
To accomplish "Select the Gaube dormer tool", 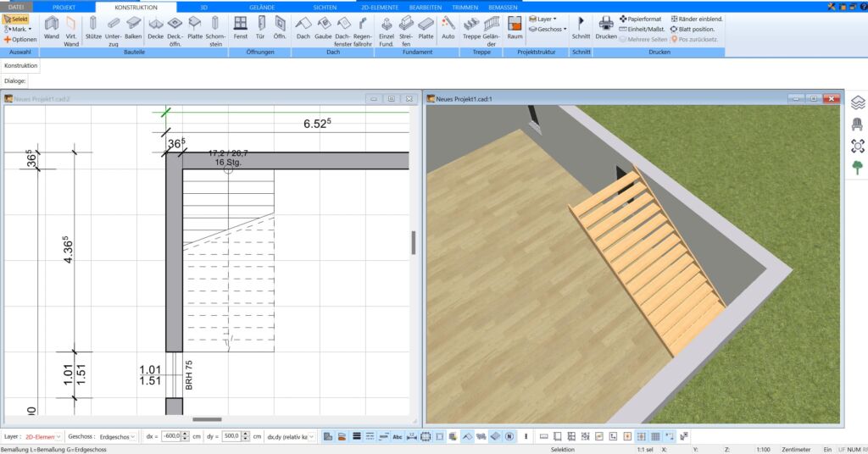I will click(323, 28).
